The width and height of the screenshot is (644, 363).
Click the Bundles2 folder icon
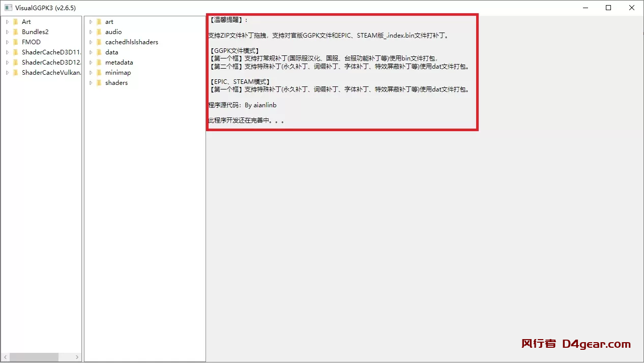(15, 32)
